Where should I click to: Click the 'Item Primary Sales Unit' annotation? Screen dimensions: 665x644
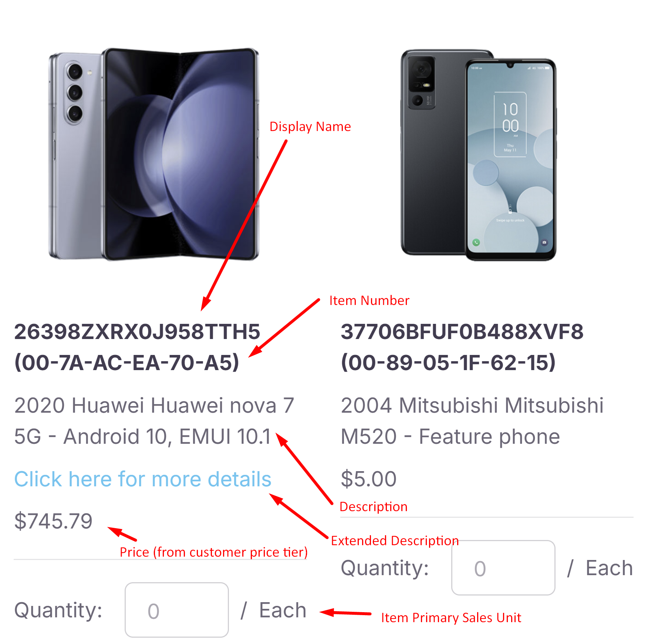click(x=451, y=618)
